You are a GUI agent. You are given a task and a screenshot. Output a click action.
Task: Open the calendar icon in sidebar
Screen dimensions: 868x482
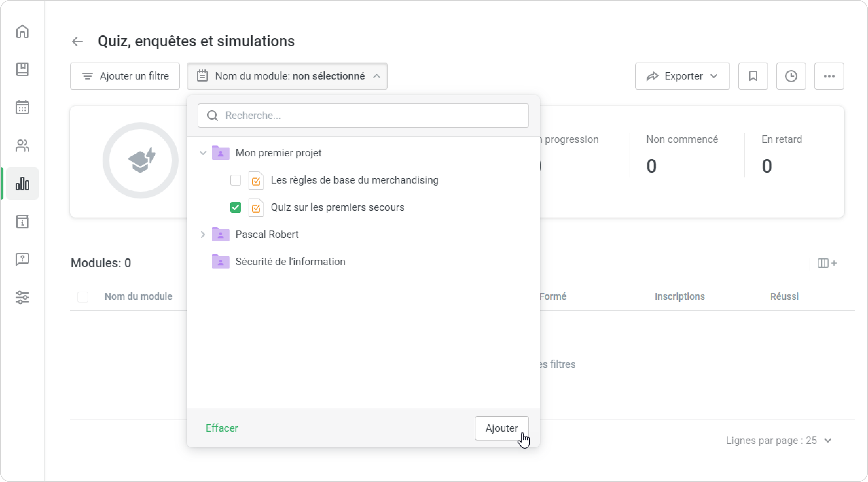(x=22, y=107)
